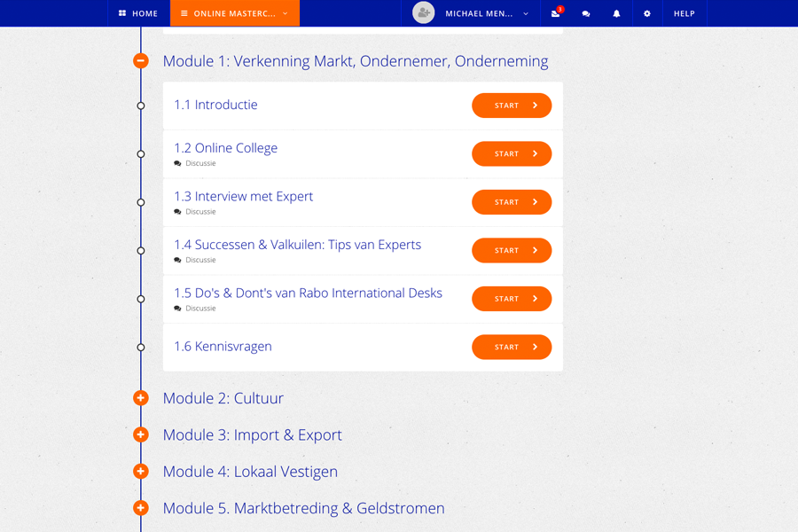Click the Module 2: Cultuur heading
The height and width of the screenshot is (532, 798).
[x=223, y=398]
